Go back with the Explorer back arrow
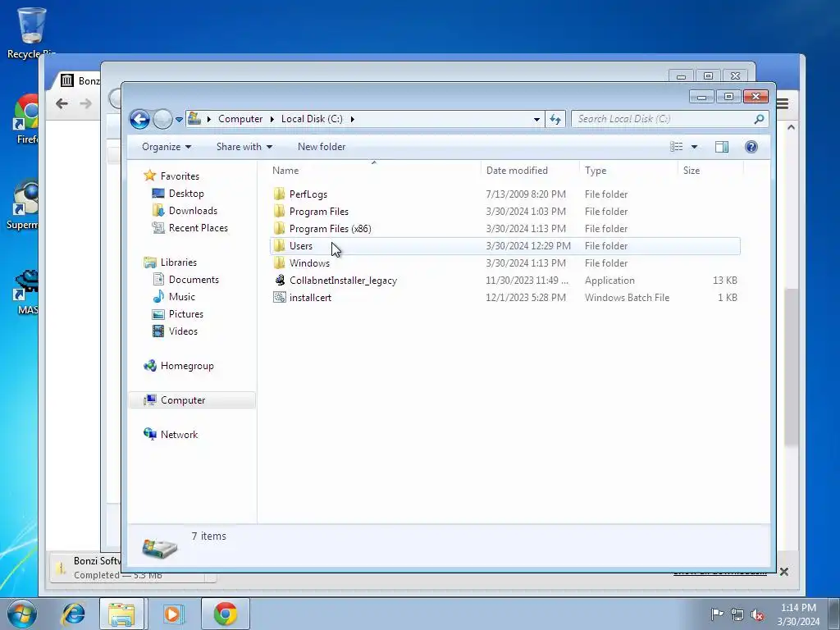840x630 pixels. click(x=139, y=119)
